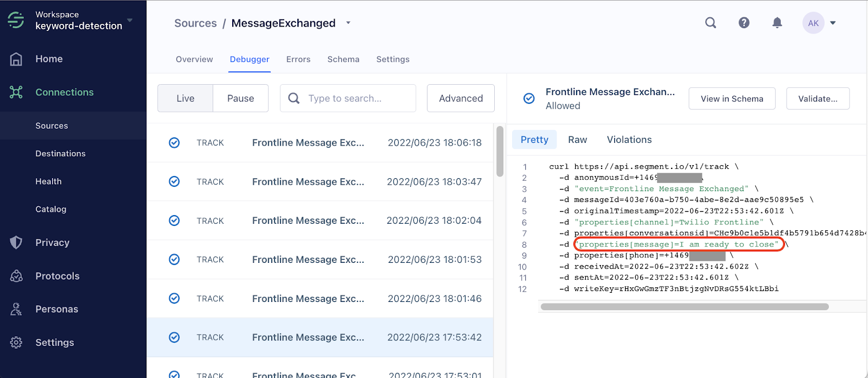Select the event row dated 2022/06/23 18:02:04
The image size is (868, 378).
pyautogui.click(x=320, y=220)
